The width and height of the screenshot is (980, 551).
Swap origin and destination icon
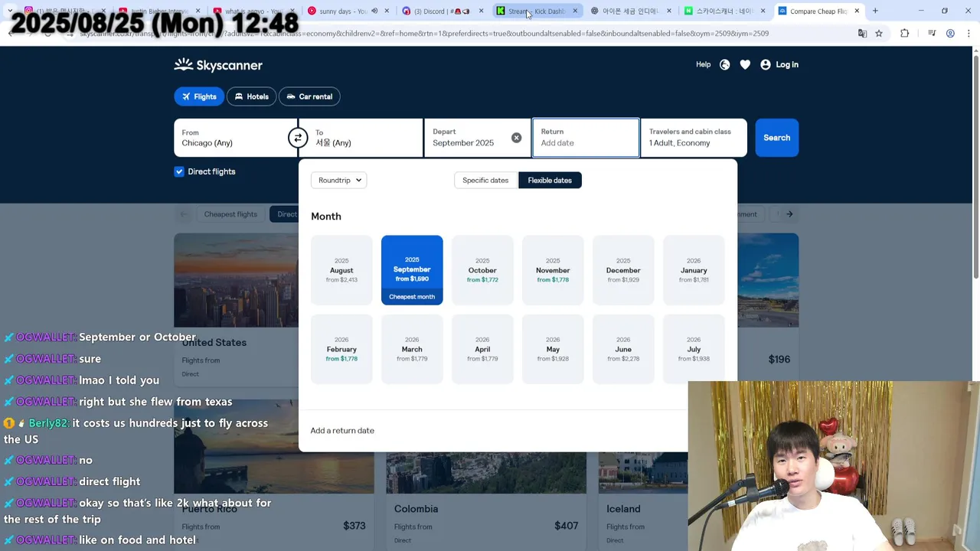coord(298,138)
